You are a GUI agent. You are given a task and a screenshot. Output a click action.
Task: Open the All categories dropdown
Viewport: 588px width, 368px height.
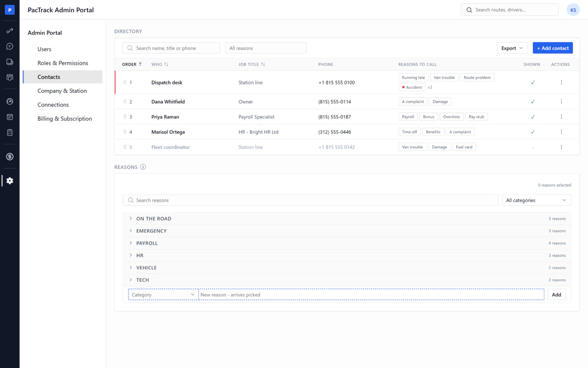click(x=536, y=200)
